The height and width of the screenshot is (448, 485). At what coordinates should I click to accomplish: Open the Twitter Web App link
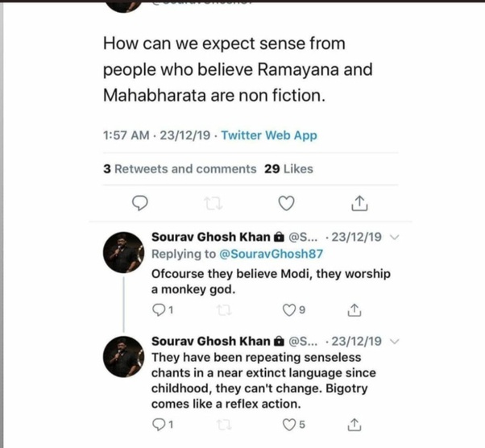click(x=269, y=135)
